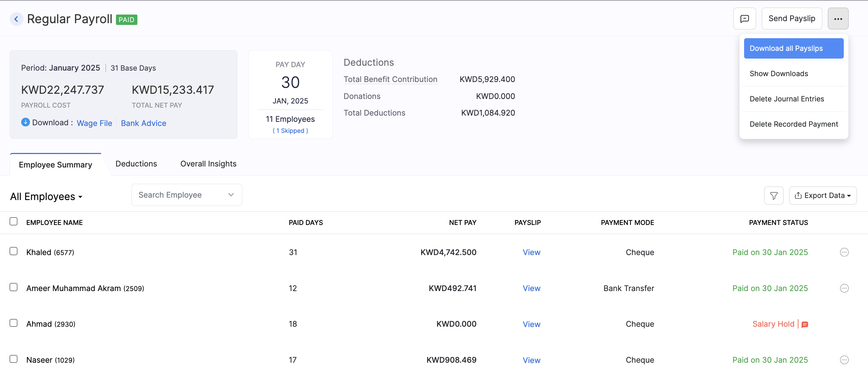The height and width of the screenshot is (380, 868).
Task: Tick the select-all employees header checkbox
Action: click(13, 221)
